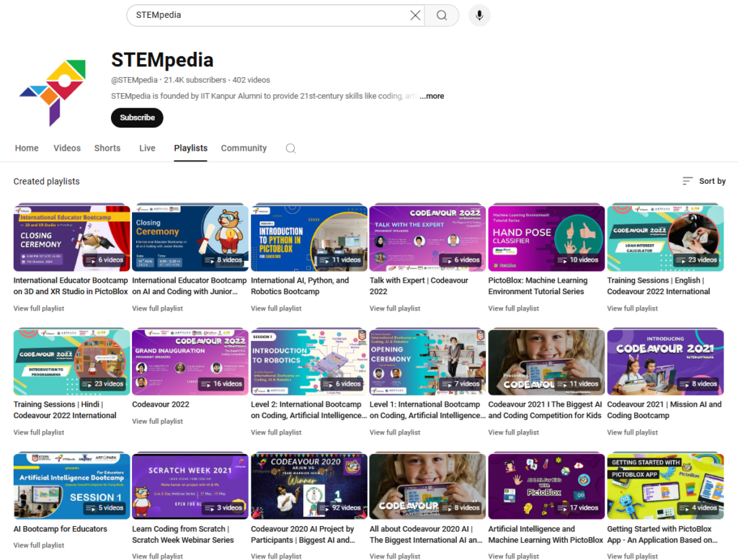Open All about Codeavour 2020 AI title
Image resolution: width=738 pixels, height=560 pixels.
426,535
